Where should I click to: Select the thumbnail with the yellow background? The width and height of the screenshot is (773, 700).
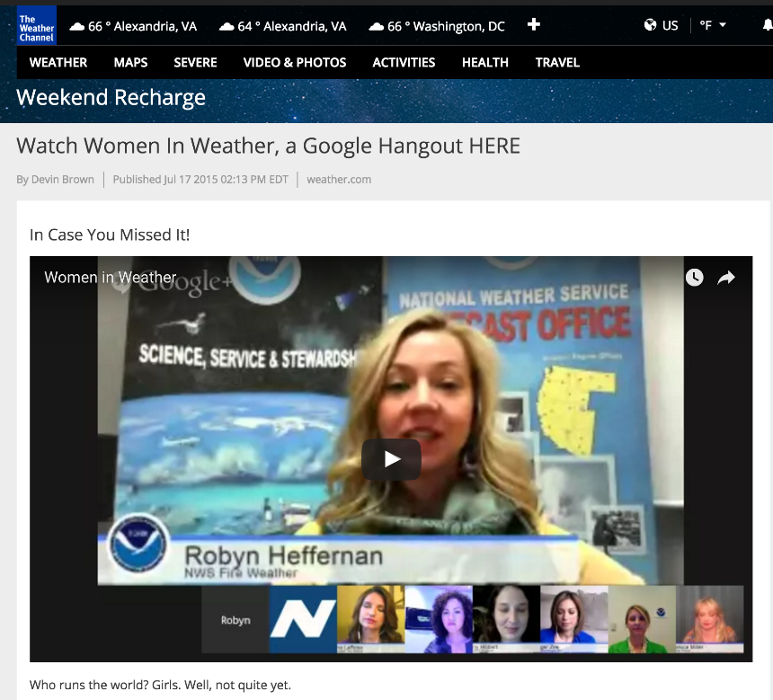point(371,620)
